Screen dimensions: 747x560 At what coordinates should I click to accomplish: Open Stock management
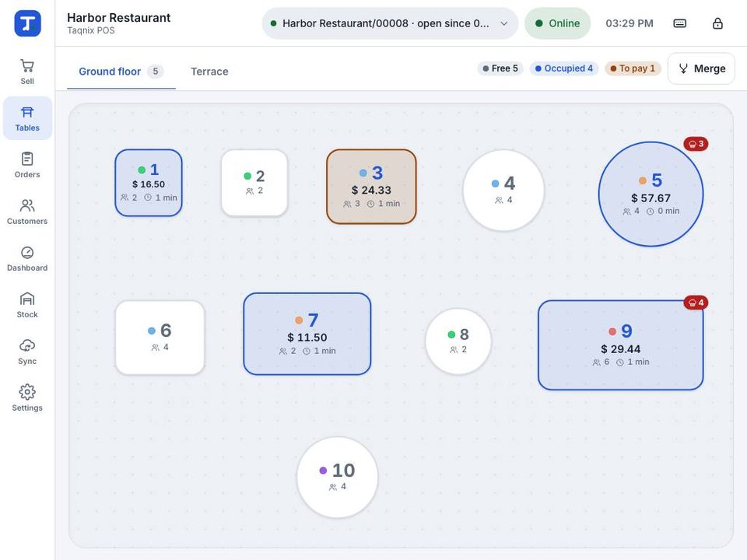[27, 305]
